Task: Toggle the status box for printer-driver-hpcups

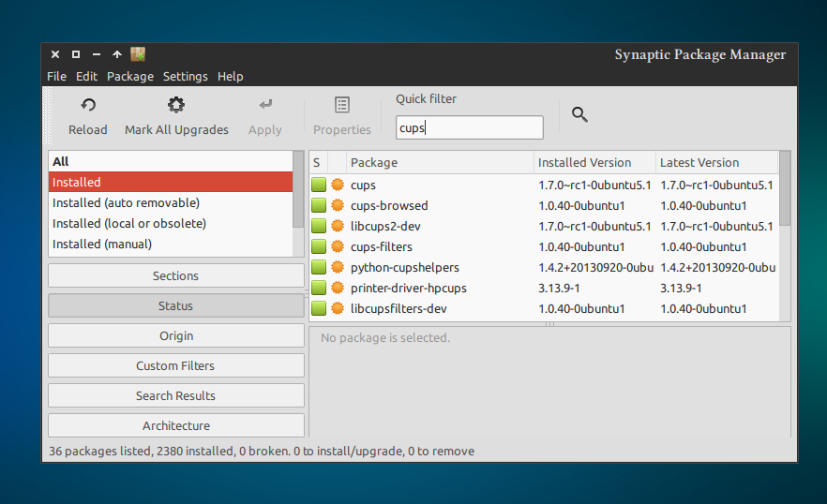Action: (319, 288)
